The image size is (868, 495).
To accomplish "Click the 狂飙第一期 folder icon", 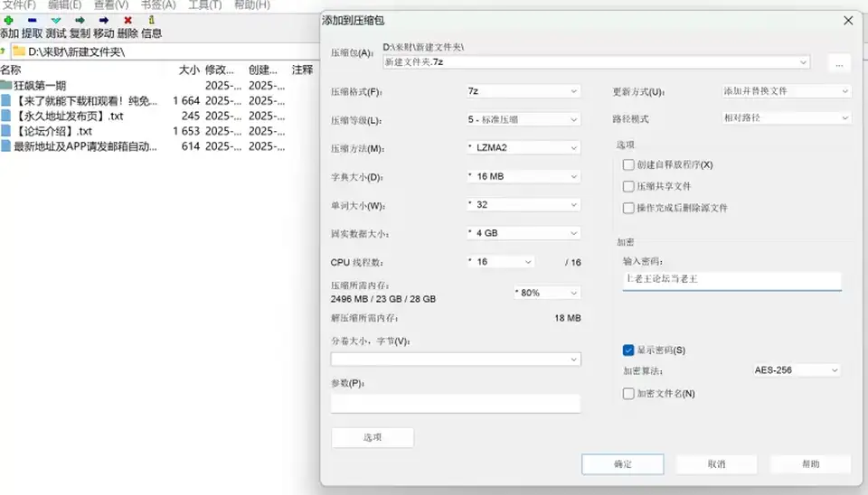I will [x=6, y=85].
